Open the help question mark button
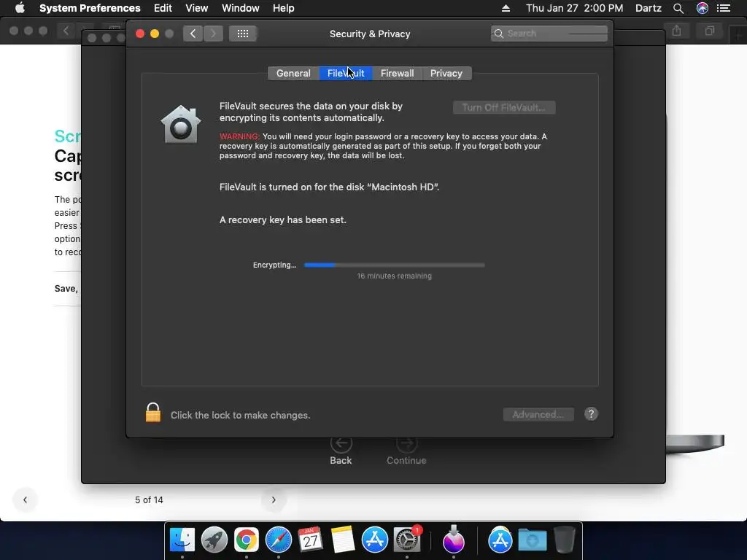 click(x=591, y=414)
